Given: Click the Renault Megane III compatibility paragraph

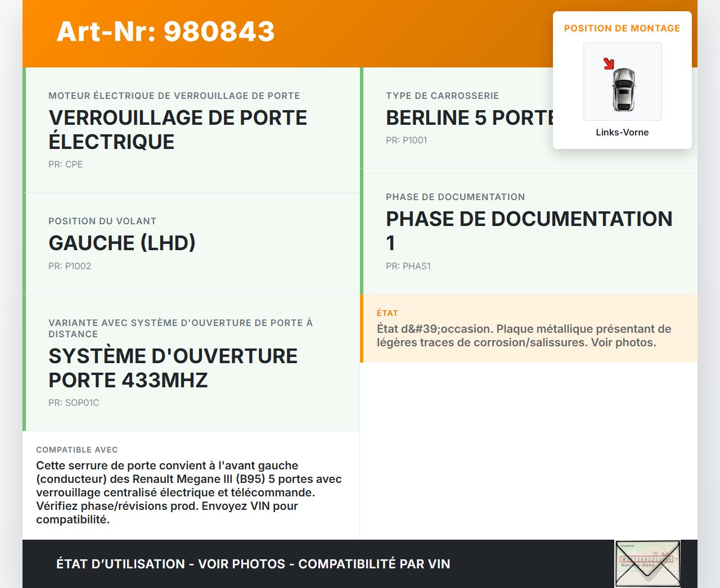Looking at the screenshot, I should tap(189, 492).
